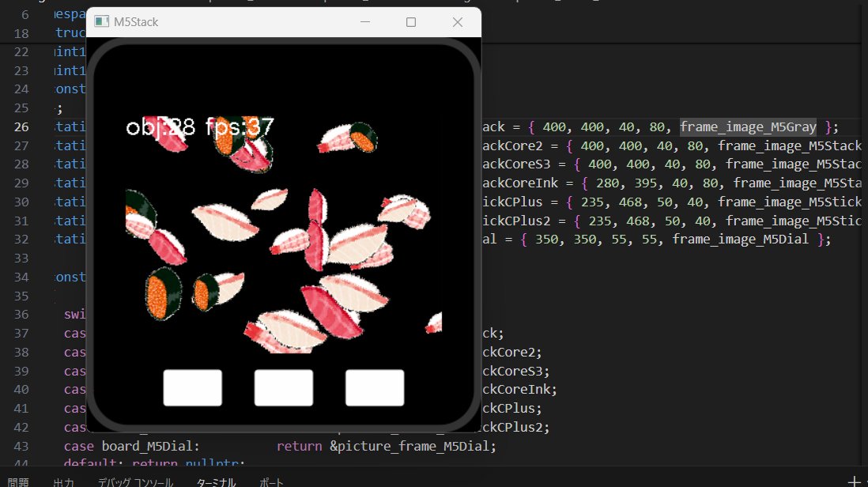Viewport: 868px width, 487px height.
Task: Click the obj:28 fps:37 counter text
Action: 200,127
